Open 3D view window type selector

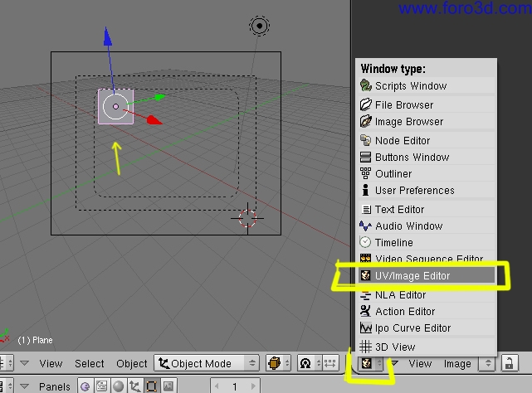click(x=6, y=363)
